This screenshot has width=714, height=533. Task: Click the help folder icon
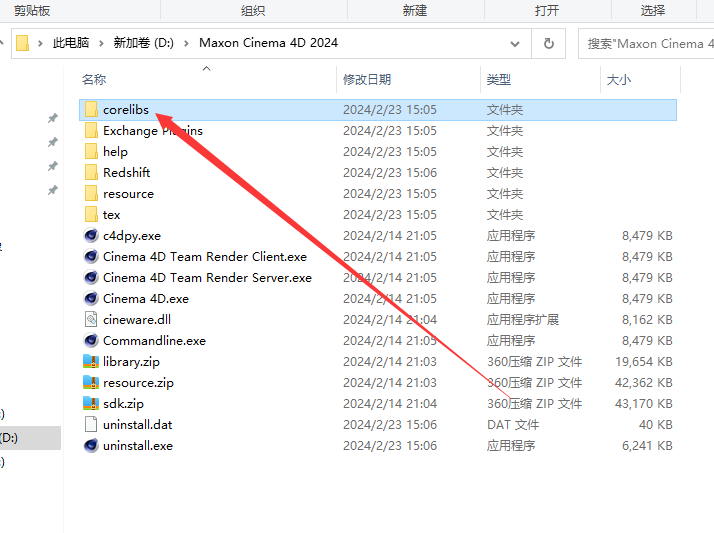pyautogui.click(x=91, y=152)
